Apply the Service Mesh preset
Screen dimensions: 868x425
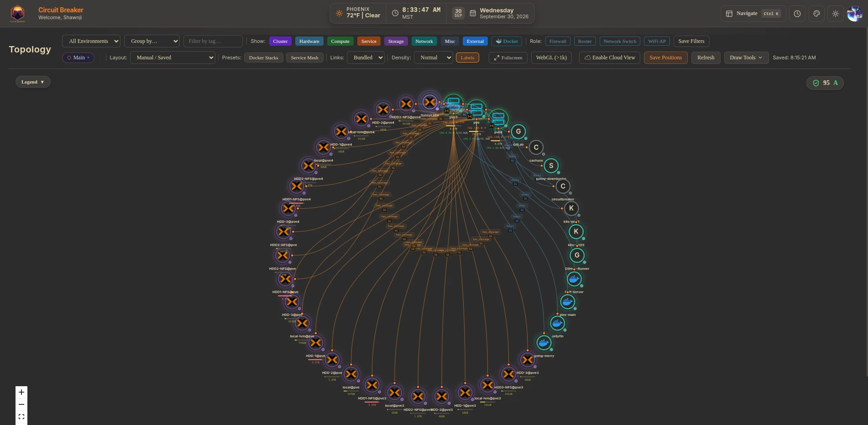(304, 58)
